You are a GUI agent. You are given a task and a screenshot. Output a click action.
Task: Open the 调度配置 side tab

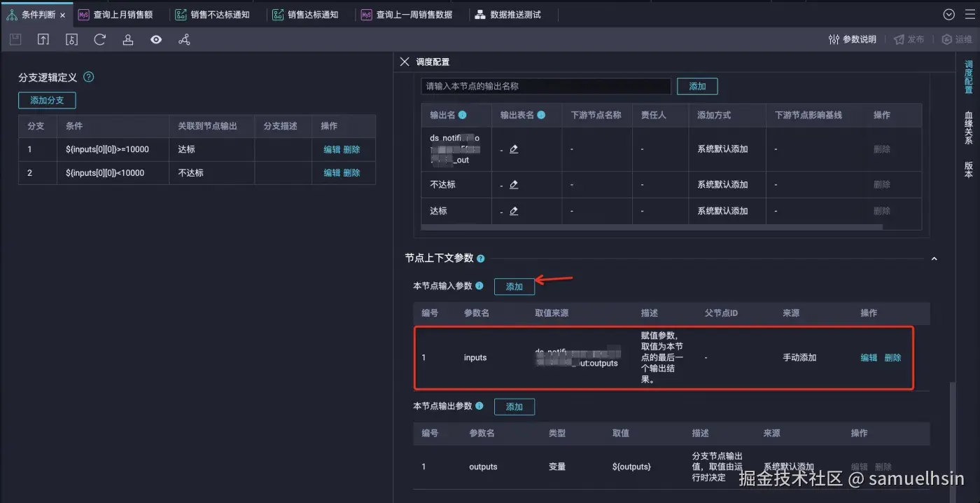click(969, 77)
